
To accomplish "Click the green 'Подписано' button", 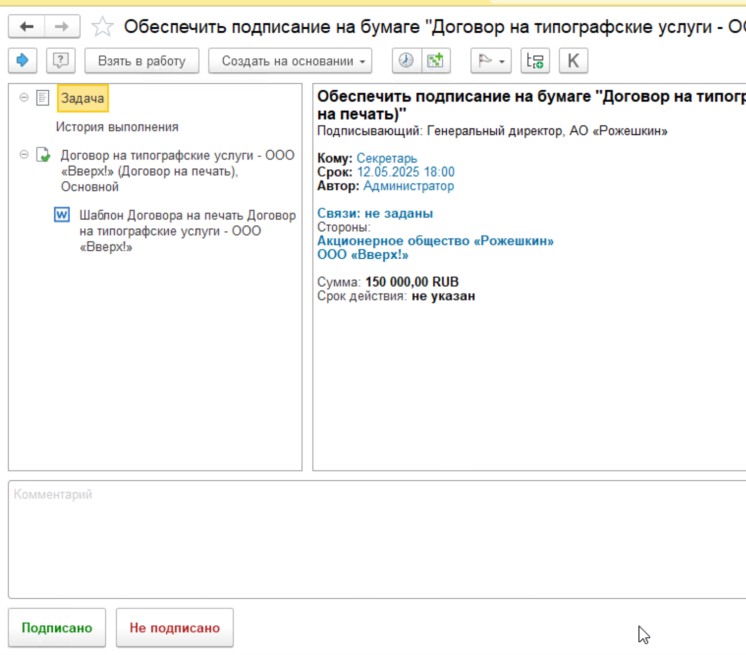I will click(x=57, y=628).
